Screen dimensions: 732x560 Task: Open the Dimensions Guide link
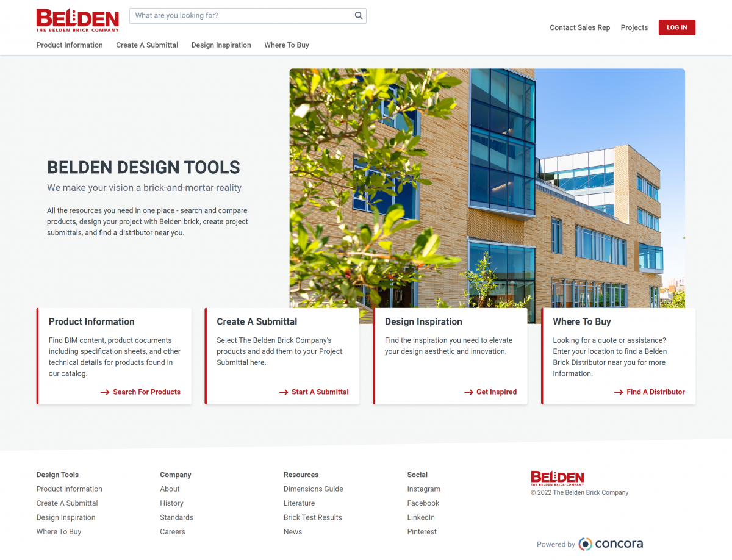[314, 489]
